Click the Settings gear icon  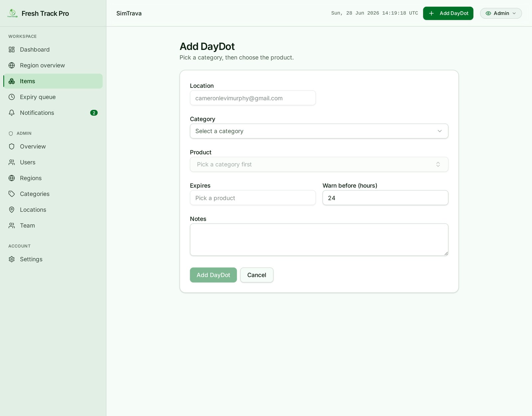pyautogui.click(x=12, y=259)
